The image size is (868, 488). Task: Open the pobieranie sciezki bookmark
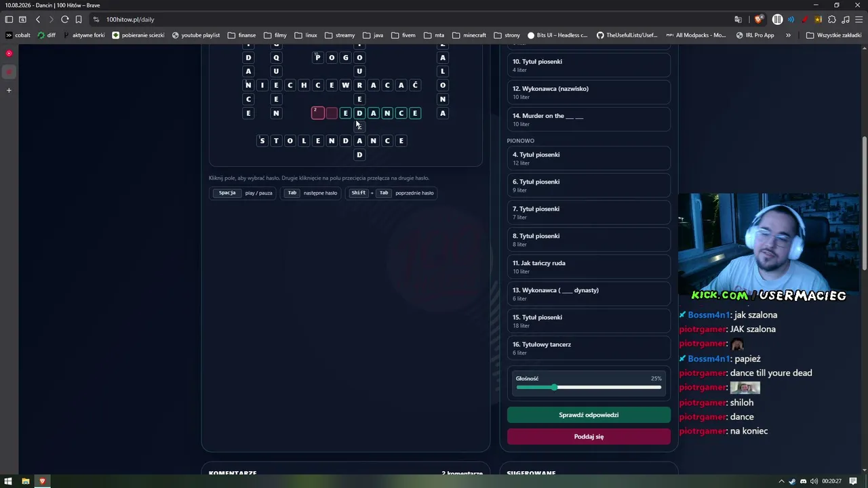coord(138,35)
